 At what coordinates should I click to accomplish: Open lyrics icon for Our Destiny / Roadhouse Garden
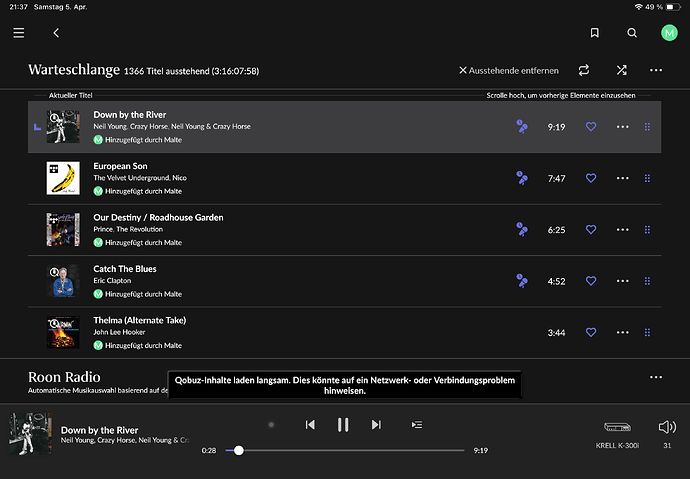pyautogui.click(x=521, y=230)
